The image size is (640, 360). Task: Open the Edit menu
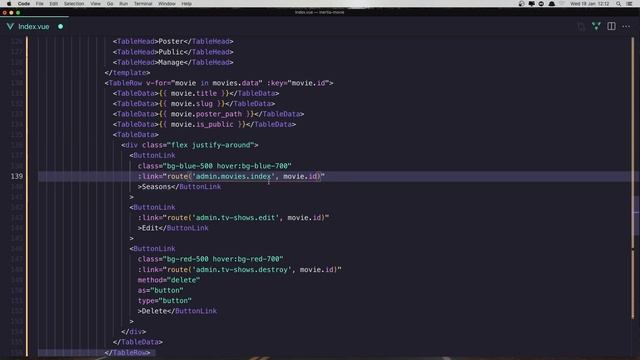click(x=53, y=4)
